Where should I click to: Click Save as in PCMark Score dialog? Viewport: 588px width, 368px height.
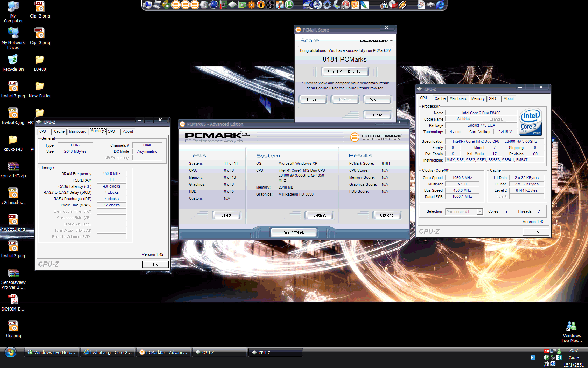tap(378, 100)
